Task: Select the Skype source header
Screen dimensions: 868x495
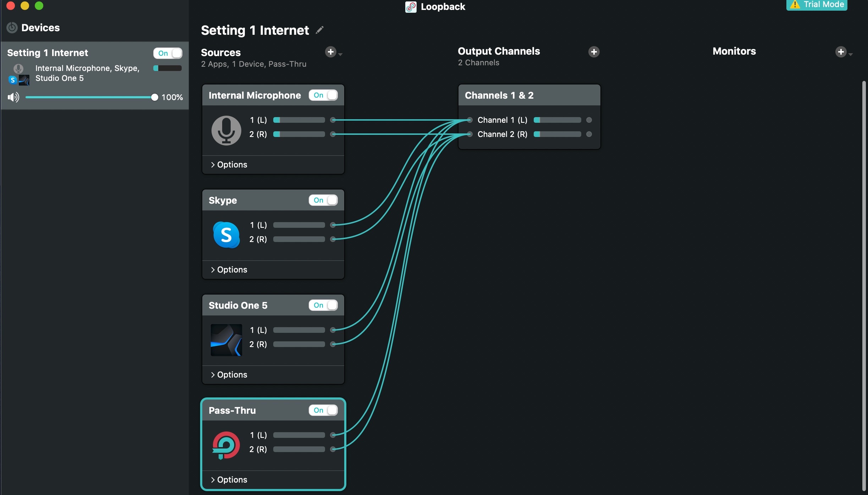Action: (273, 200)
